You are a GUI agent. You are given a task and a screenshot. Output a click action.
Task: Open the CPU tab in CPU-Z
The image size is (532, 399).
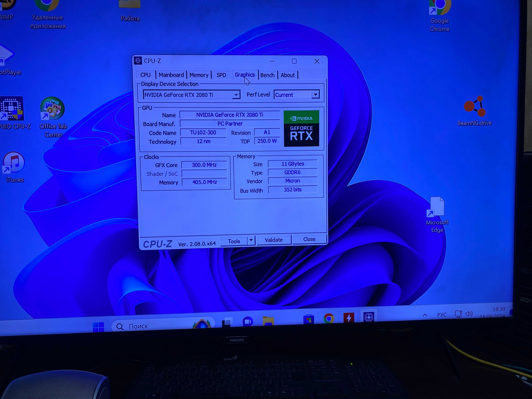[x=146, y=75]
